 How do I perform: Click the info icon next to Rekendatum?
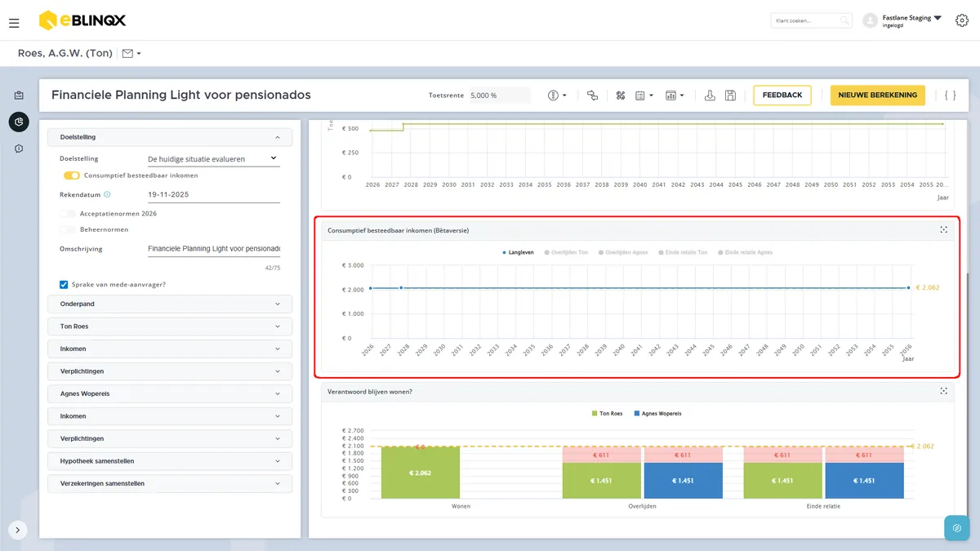point(107,195)
